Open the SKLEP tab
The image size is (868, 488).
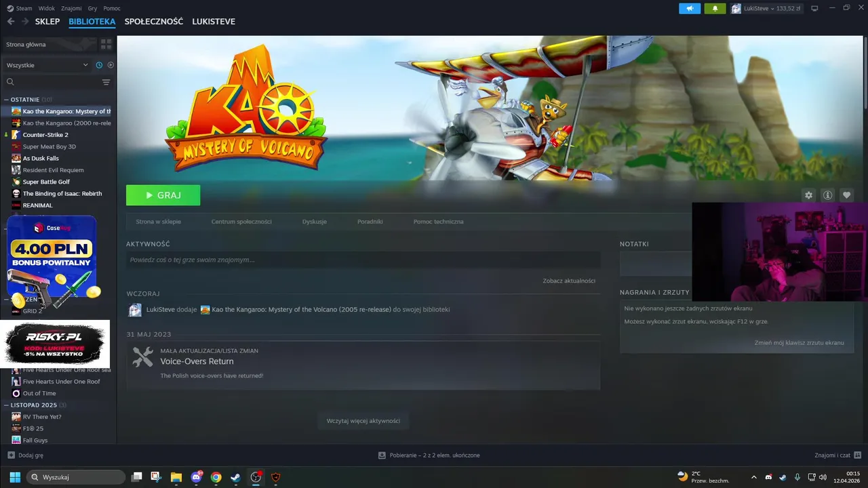click(47, 22)
